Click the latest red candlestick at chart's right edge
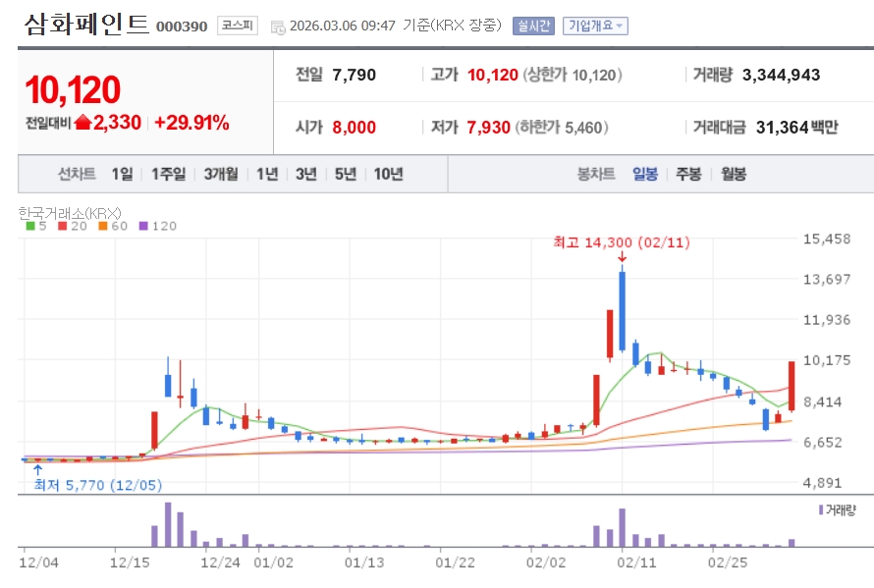874x588 pixels. 791,386
